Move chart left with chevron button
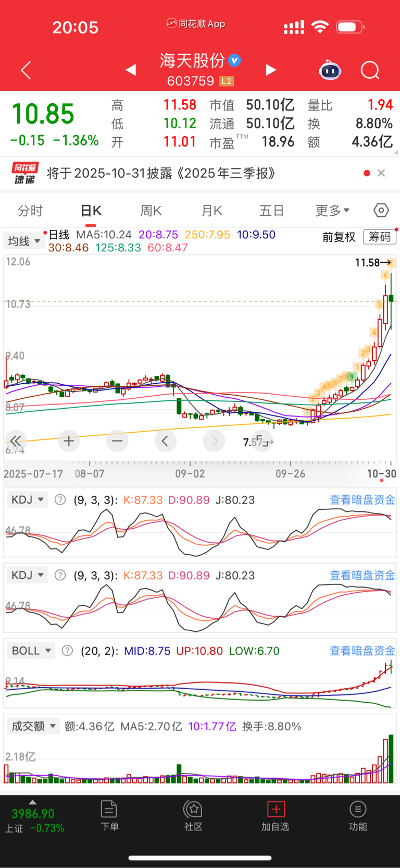400x868 pixels. tap(165, 441)
